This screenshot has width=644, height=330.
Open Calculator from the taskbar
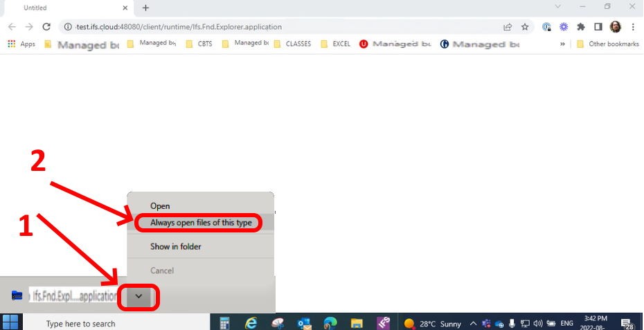point(224,323)
